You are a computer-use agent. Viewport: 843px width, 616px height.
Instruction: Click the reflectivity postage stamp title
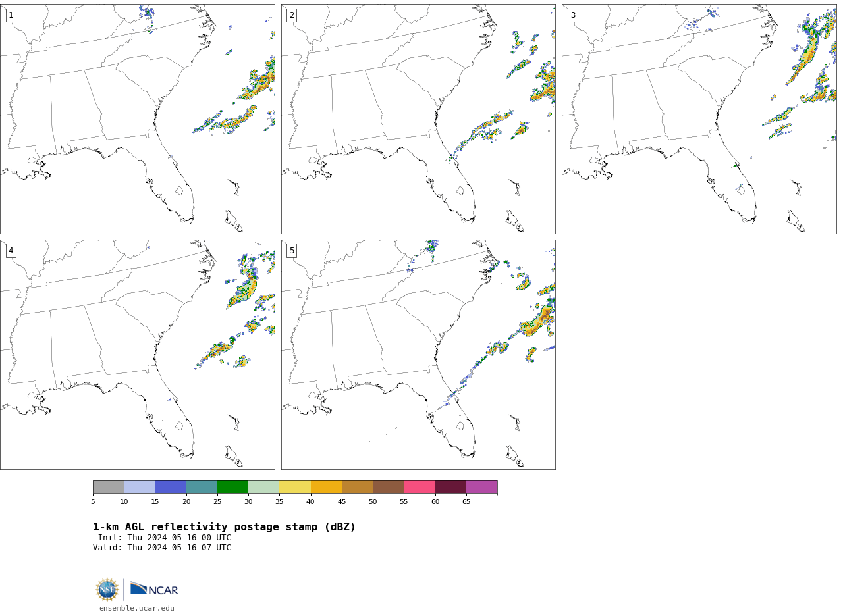[224, 527]
